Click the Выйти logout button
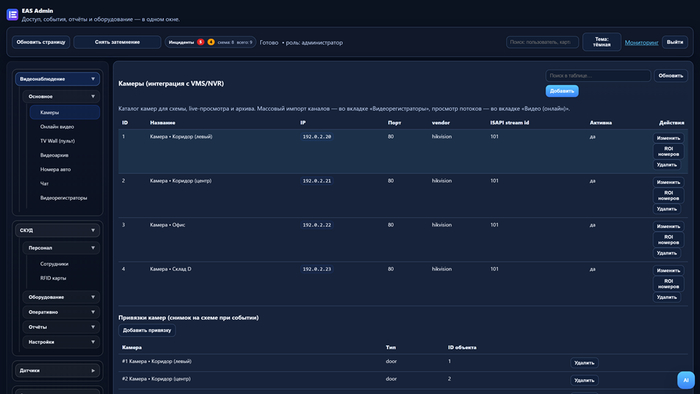 (675, 42)
